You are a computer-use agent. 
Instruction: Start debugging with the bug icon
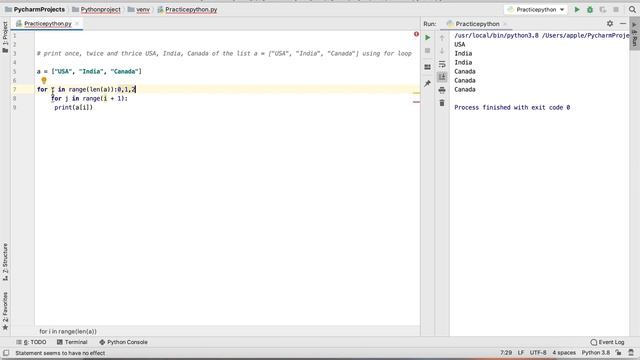pyautogui.click(x=590, y=9)
